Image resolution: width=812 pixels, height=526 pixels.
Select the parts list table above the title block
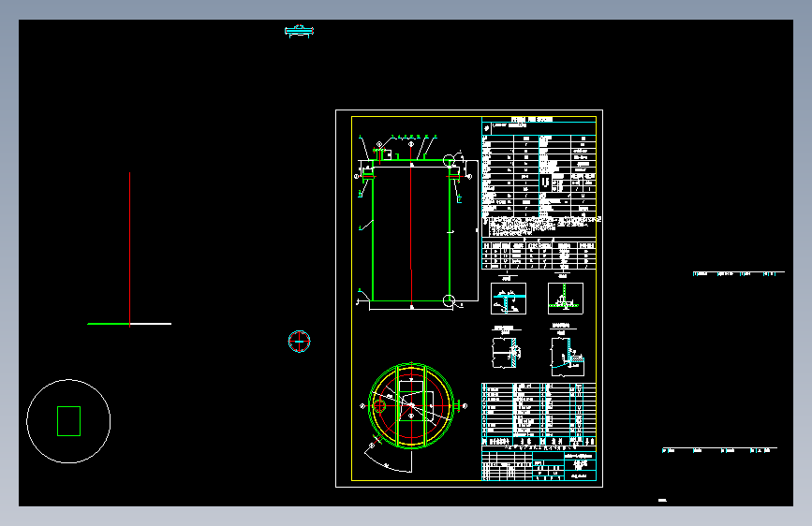[x=539, y=415]
